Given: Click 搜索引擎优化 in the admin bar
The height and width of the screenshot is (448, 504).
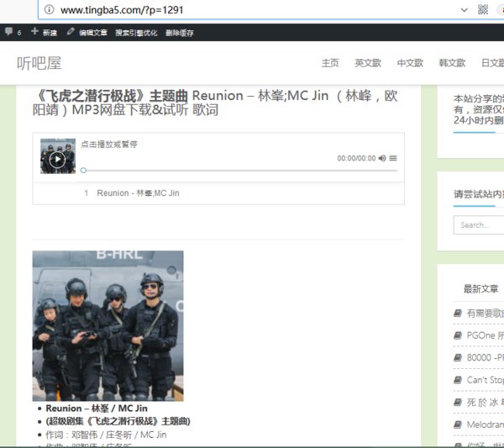Looking at the screenshot, I should [135, 33].
